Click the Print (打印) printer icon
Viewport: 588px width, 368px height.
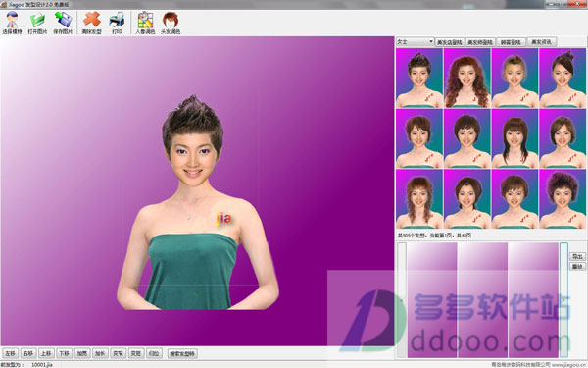(x=117, y=23)
